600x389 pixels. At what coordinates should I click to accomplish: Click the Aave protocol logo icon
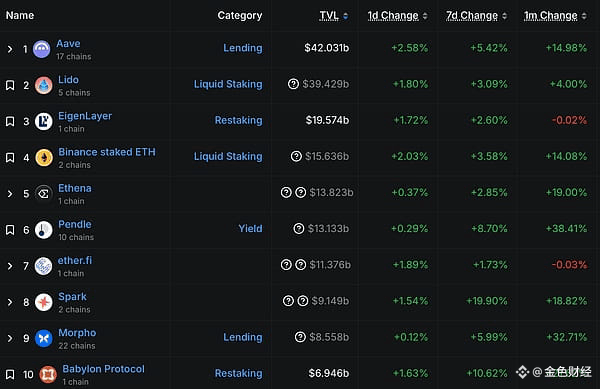point(41,49)
